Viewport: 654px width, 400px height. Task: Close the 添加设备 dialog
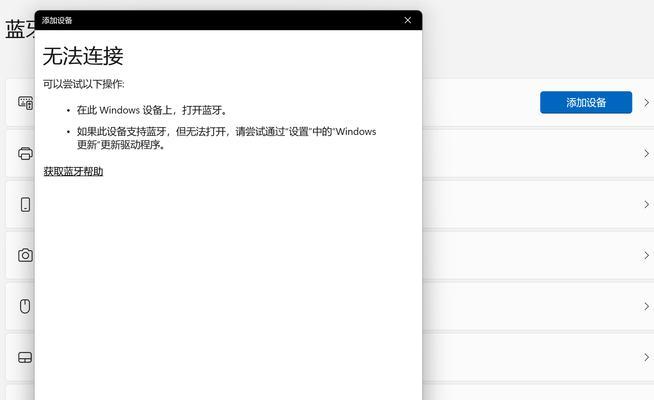[407, 20]
